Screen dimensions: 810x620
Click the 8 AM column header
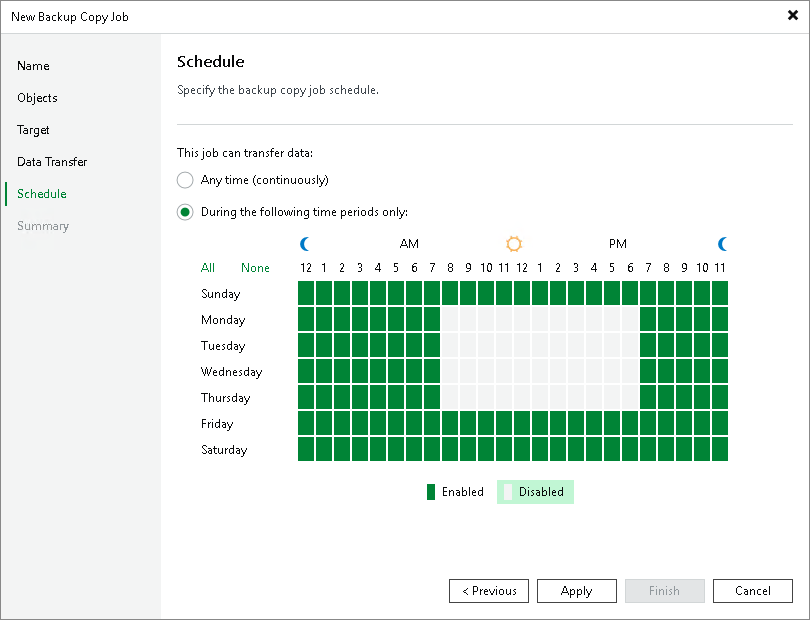[450, 268]
